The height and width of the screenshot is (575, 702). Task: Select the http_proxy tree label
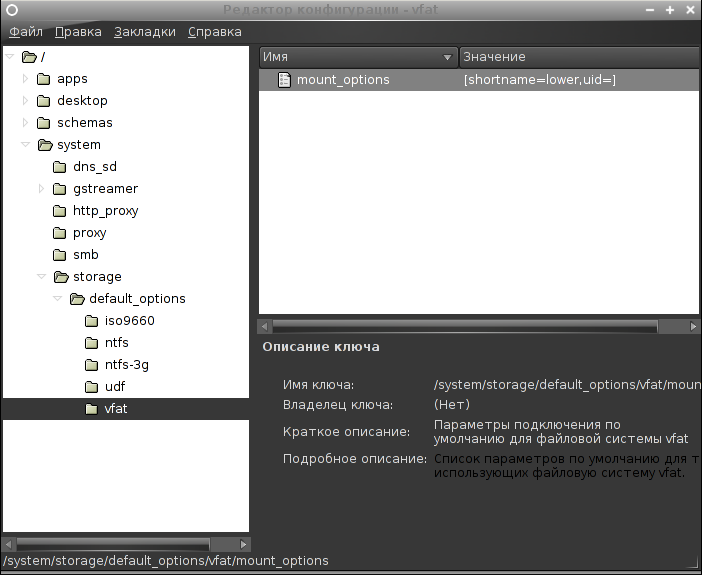pyautogui.click(x=106, y=210)
